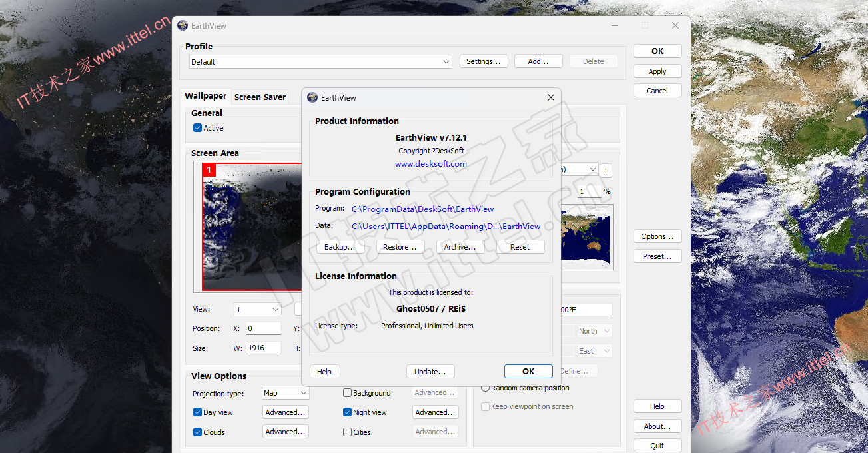
Task: Click the Size W input field
Action: (x=263, y=348)
